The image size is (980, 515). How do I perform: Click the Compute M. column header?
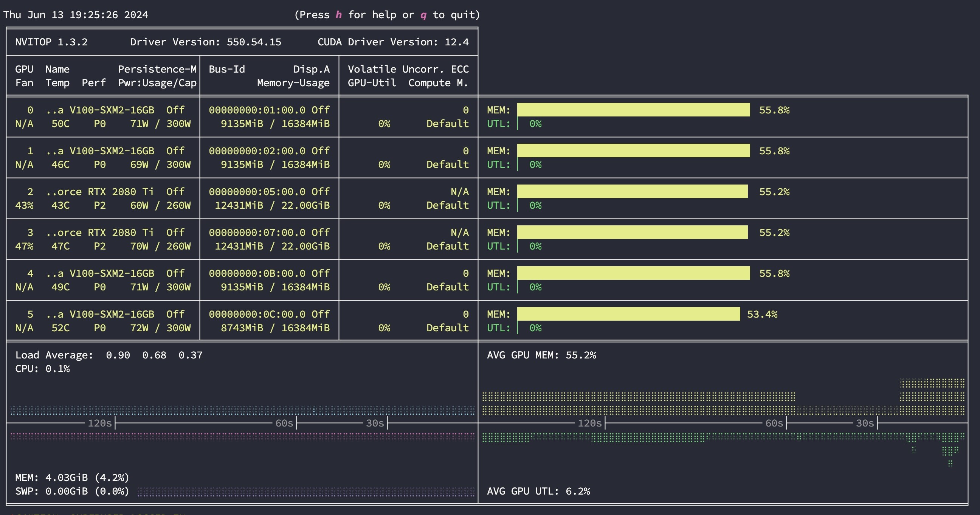point(438,83)
